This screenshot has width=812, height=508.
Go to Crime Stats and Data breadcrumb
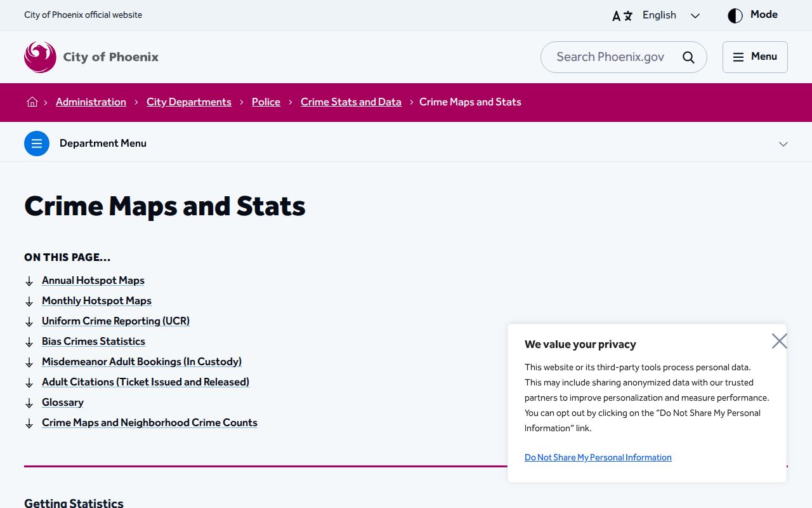point(351,102)
